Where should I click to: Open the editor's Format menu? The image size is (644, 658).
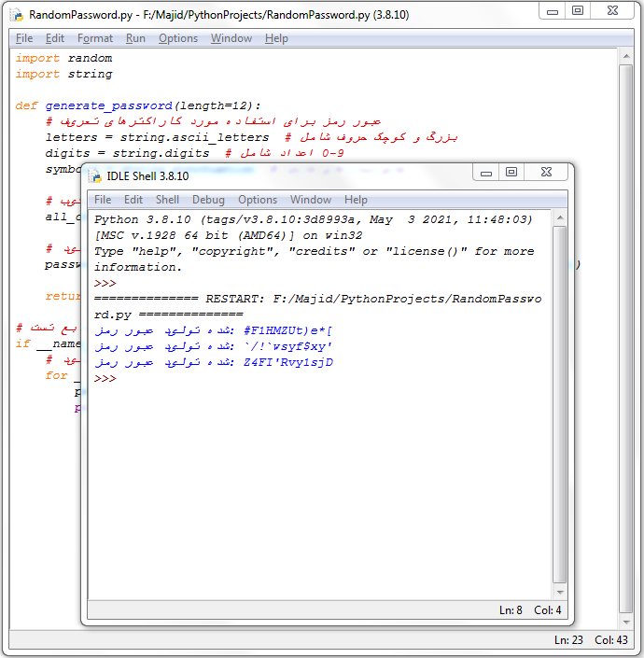coord(95,38)
